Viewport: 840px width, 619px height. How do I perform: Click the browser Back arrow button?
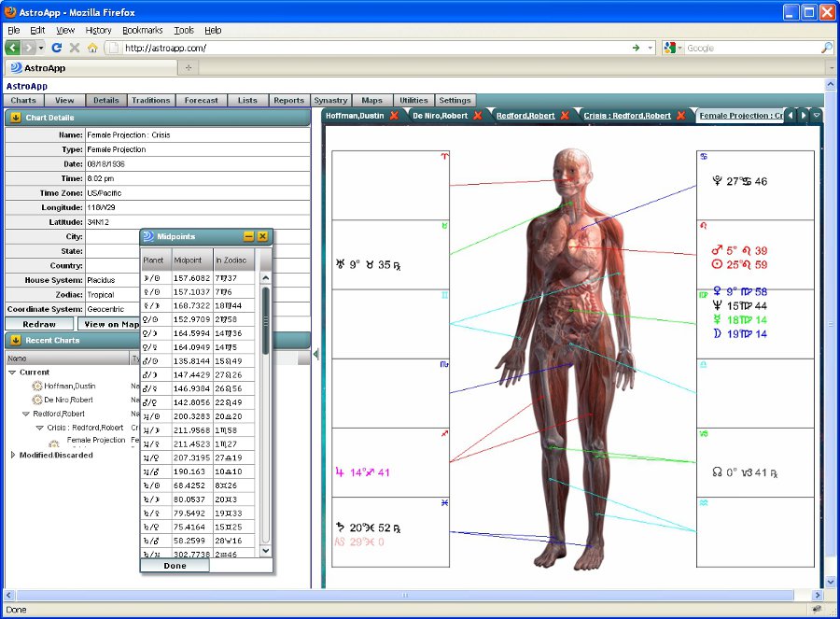coord(13,48)
